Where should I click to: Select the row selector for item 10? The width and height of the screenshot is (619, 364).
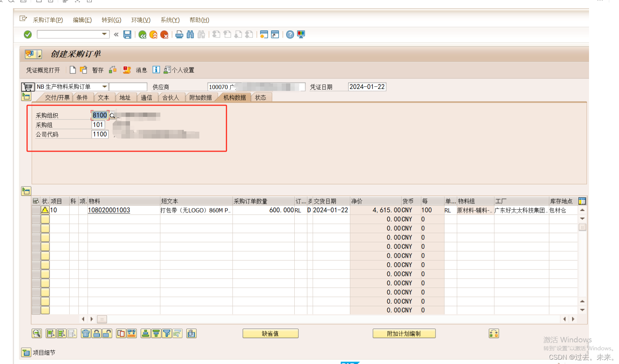coord(36,210)
